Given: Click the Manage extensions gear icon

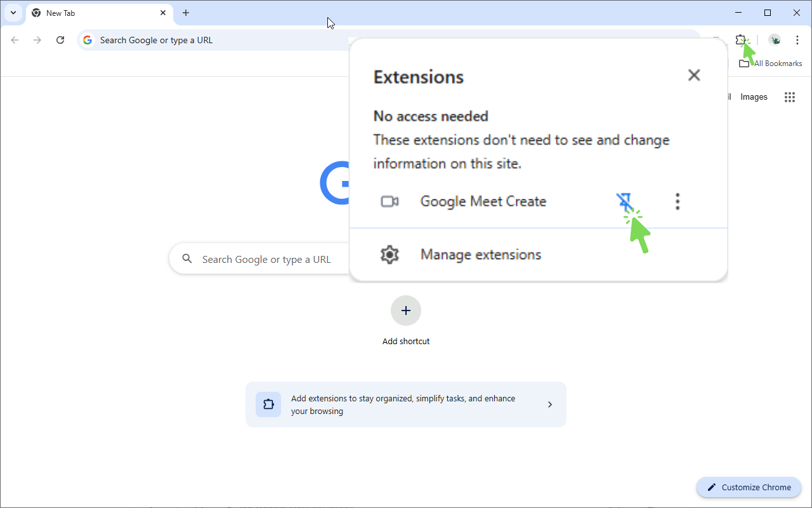Looking at the screenshot, I should [x=390, y=255].
